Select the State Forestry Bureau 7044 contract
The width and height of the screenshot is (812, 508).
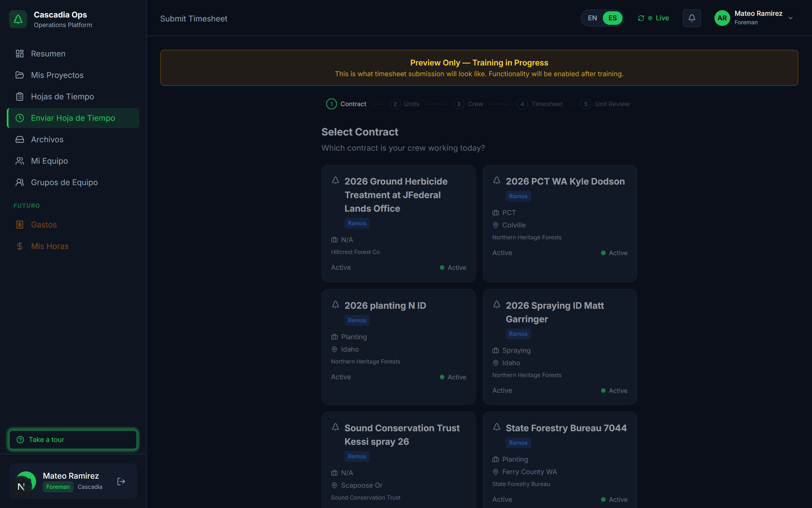coord(560,460)
